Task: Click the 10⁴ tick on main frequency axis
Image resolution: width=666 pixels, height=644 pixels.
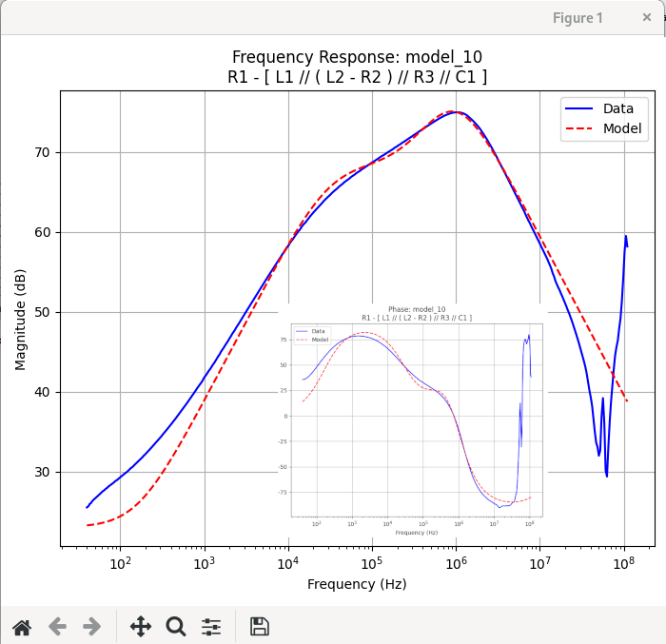Action: 288,563
